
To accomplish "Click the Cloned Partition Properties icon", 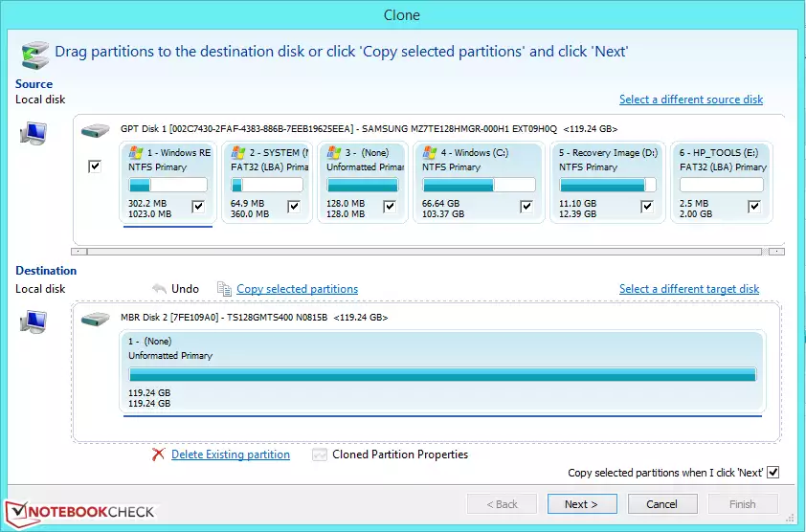I will coord(320,454).
